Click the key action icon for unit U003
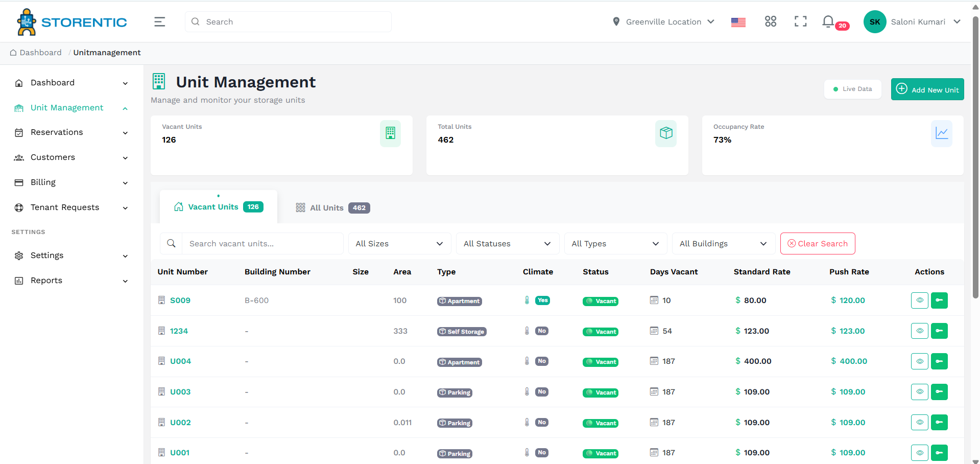 [939, 392]
